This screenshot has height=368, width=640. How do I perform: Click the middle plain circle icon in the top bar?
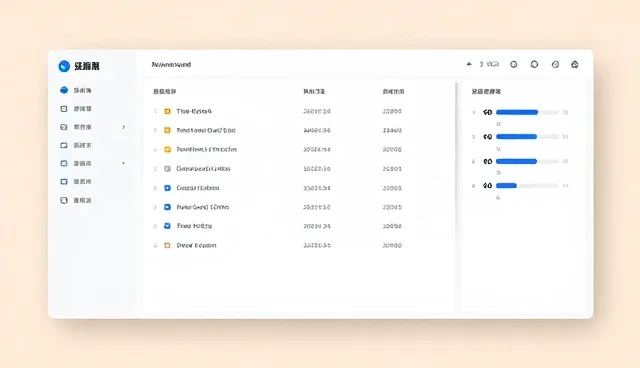(534, 64)
